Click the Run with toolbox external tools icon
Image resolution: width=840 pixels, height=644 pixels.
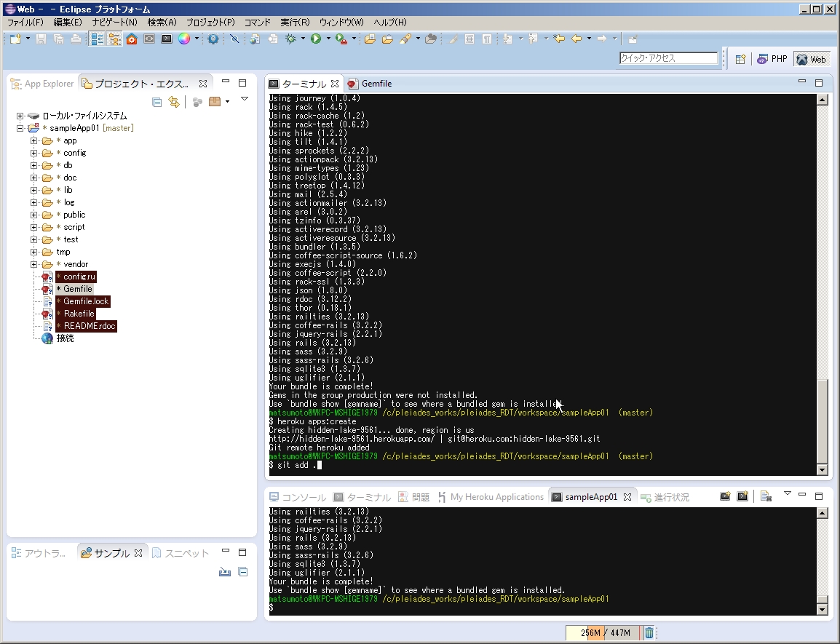coord(341,39)
